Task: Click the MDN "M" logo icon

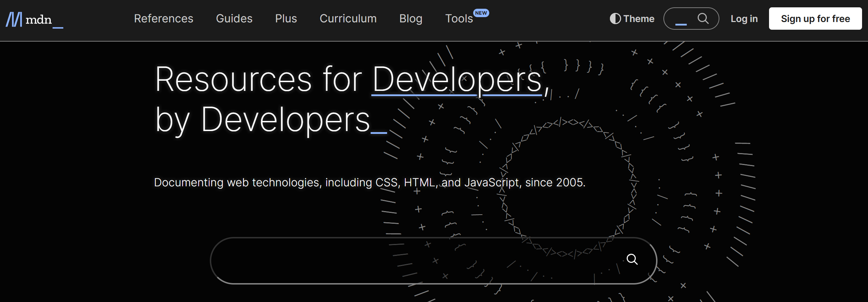Action: tap(14, 19)
